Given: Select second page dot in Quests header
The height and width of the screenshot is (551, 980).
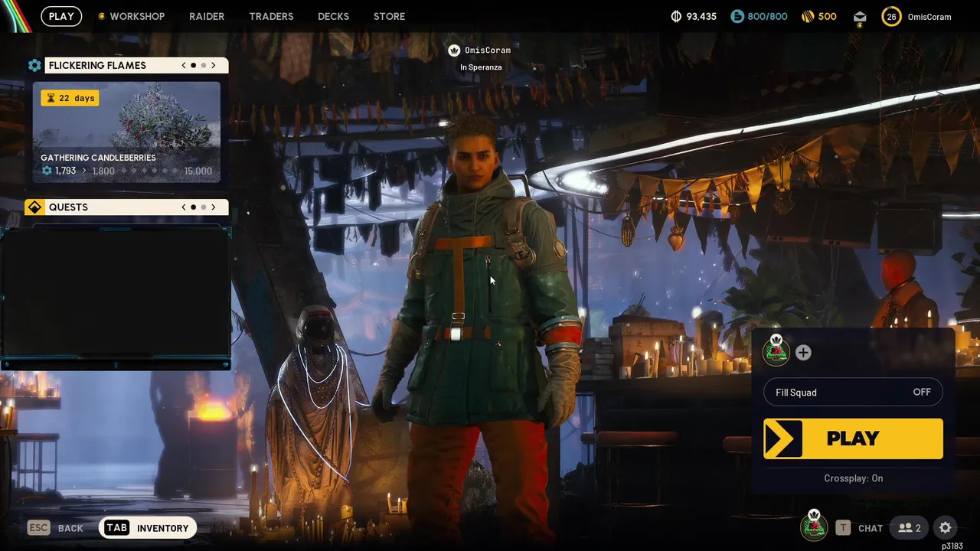Looking at the screenshot, I should (x=204, y=207).
